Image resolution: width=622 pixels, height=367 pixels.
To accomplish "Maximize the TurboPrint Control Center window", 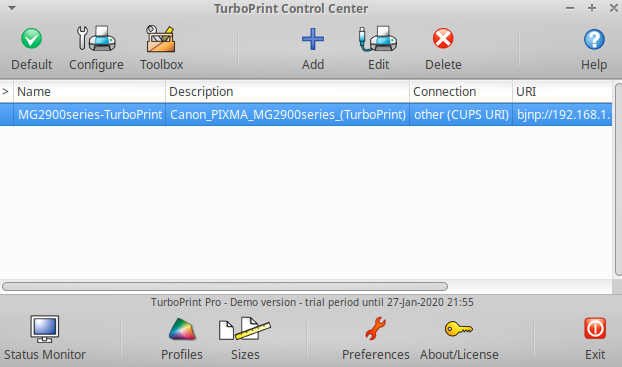I will point(592,8).
